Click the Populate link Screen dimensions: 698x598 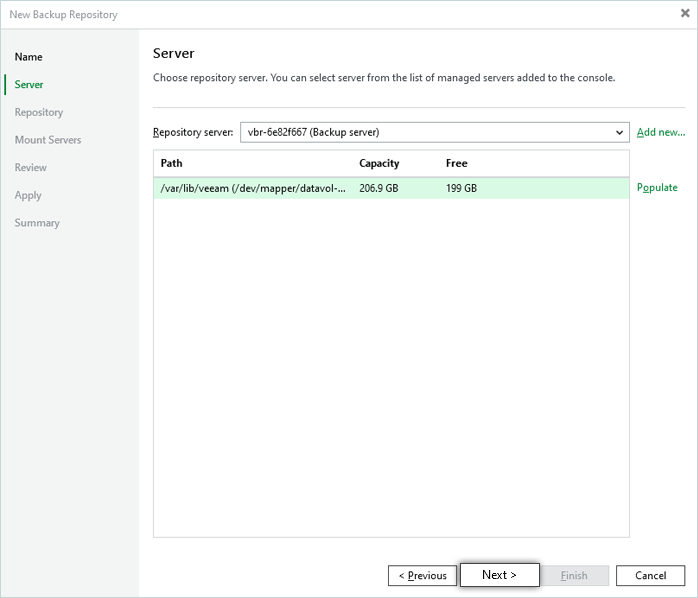[x=657, y=188]
